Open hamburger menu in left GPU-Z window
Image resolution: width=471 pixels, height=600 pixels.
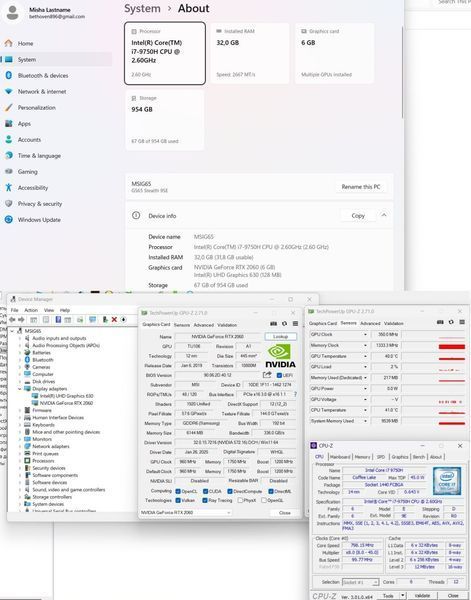coord(295,324)
